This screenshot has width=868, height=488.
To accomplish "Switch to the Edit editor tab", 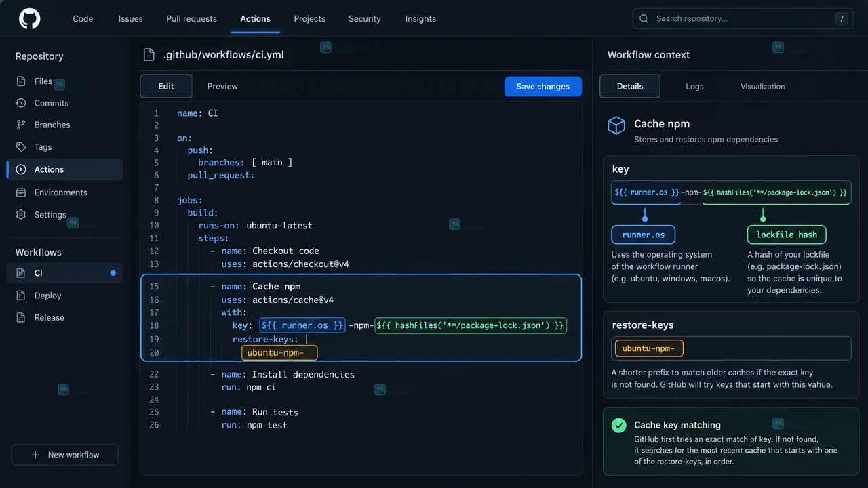I will [x=166, y=86].
